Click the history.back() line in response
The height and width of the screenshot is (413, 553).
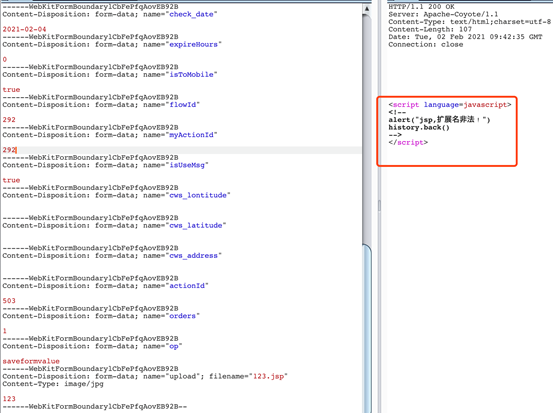pyautogui.click(x=419, y=128)
